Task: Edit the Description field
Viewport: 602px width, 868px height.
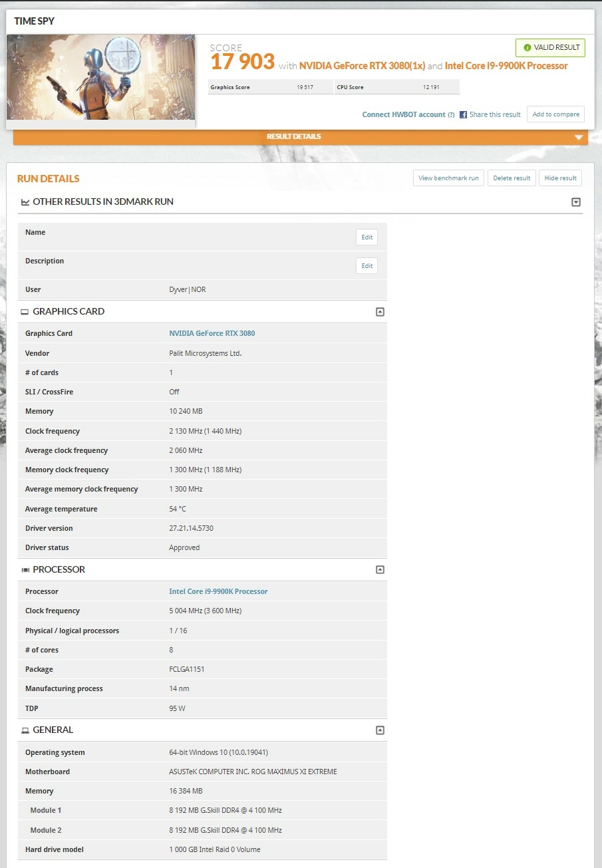Action: [x=367, y=266]
